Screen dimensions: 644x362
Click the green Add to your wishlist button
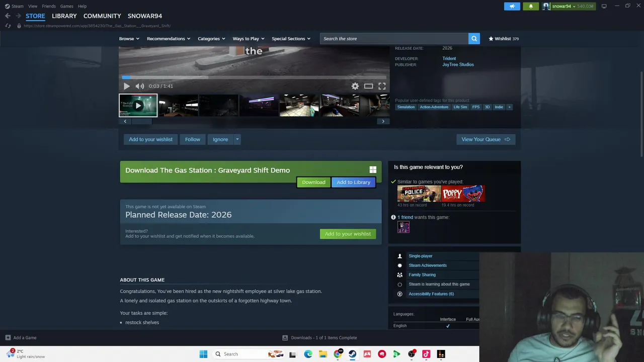point(348,234)
